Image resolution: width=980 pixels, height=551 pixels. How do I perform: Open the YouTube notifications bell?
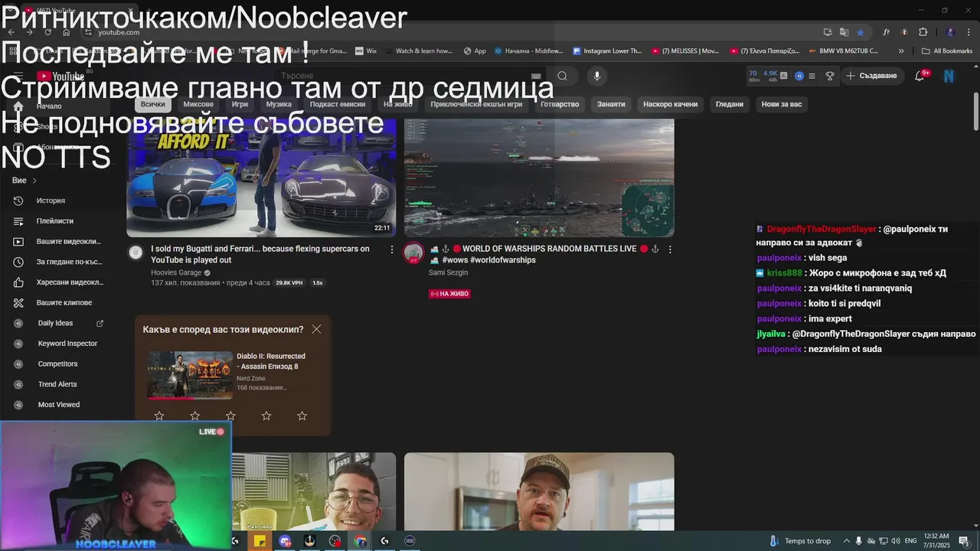point(920,76)
